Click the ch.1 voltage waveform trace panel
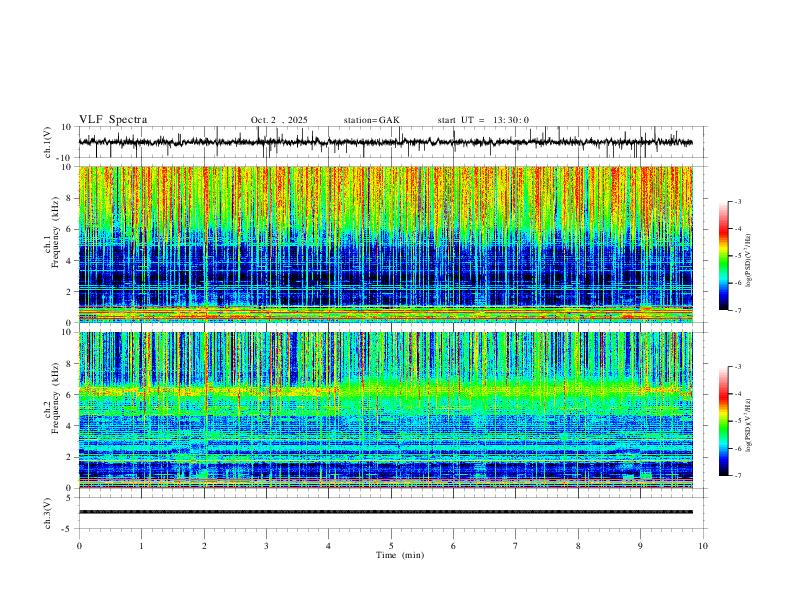The image size is (792, 612). pyautogui.click(x=393, y=142)
